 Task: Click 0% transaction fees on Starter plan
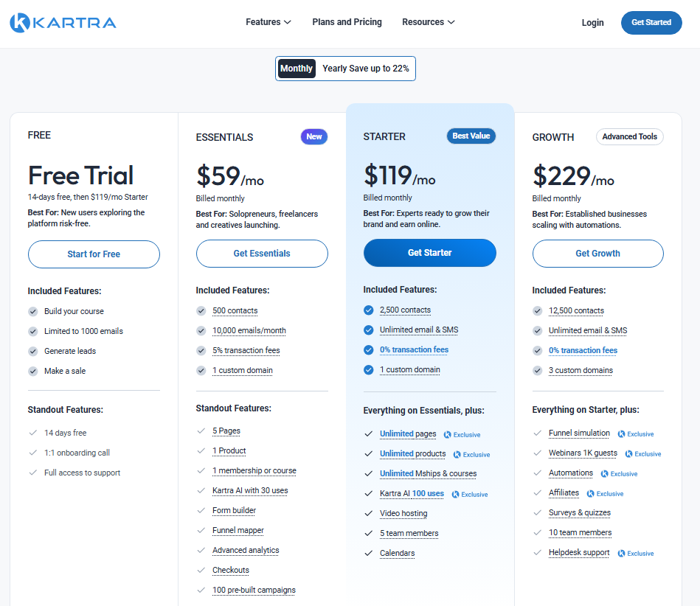pyautogui.click(x=414, y=350)
